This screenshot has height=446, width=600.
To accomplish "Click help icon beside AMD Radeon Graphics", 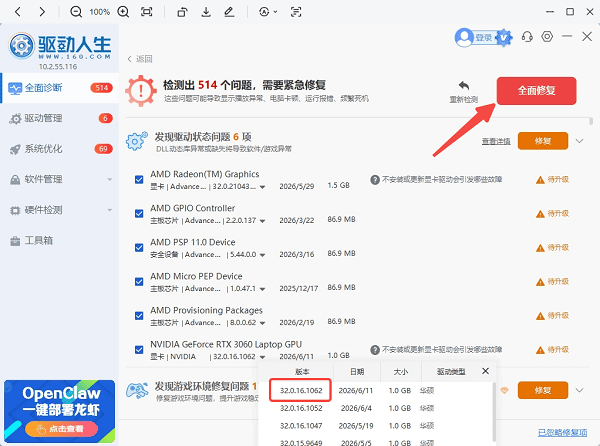I will coord(375,179).
